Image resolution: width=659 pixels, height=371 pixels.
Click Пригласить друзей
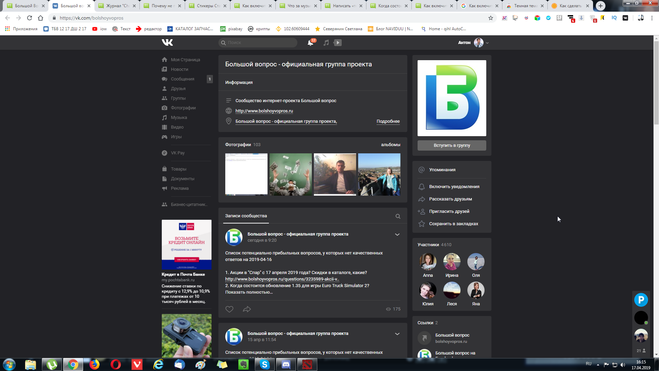click(x=449, y=211)
